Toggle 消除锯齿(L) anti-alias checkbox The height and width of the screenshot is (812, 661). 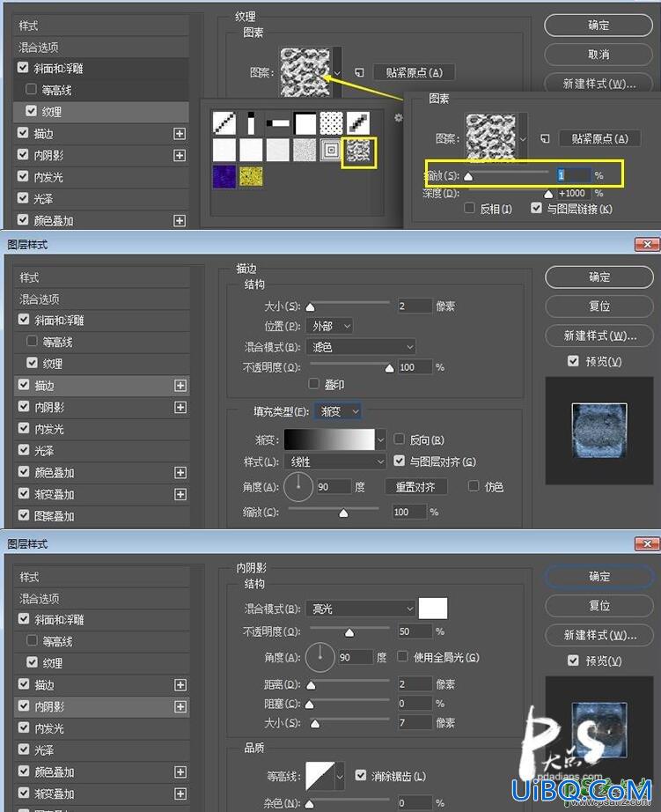click(361, 775)
